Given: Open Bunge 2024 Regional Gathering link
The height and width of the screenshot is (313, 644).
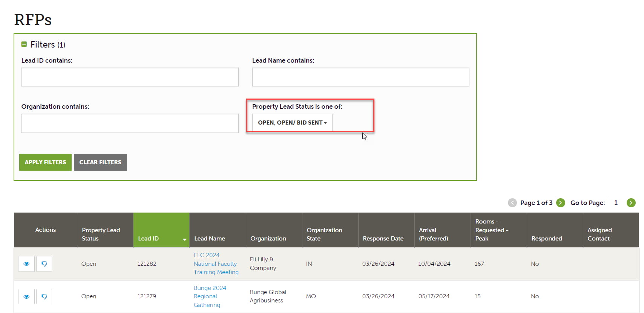Looking at the screenshot, I should pyautogui.click(x=210, y=296).
